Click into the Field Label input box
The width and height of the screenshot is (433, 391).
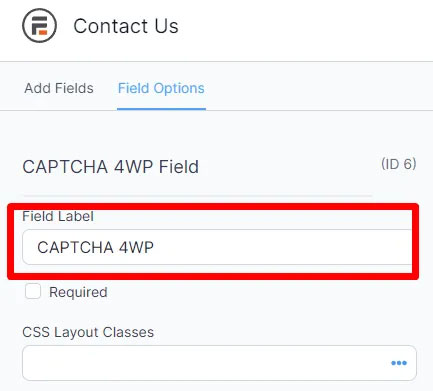click(217, 247)
